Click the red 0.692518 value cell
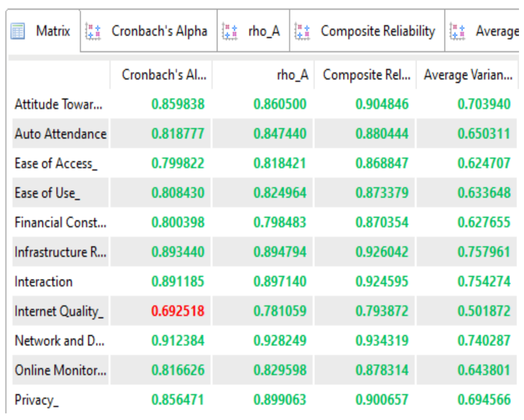This screenshot has height=420, width=524. coord(178,311)
